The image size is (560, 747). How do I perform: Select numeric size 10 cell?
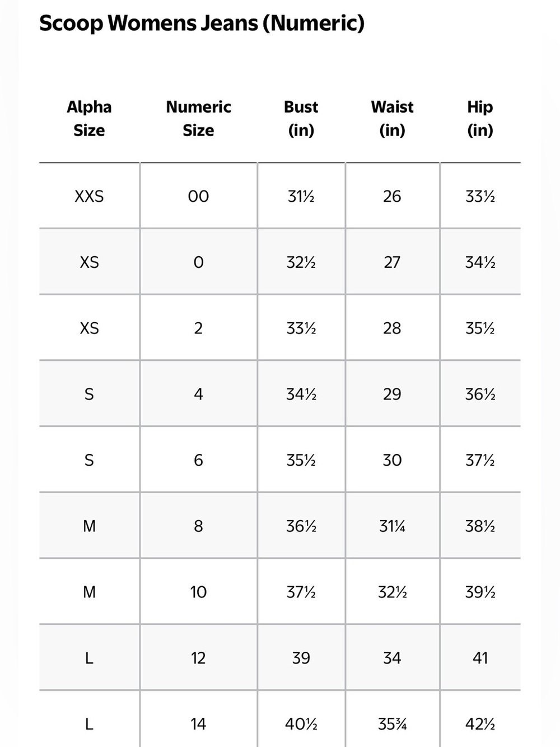click(198, 592)
